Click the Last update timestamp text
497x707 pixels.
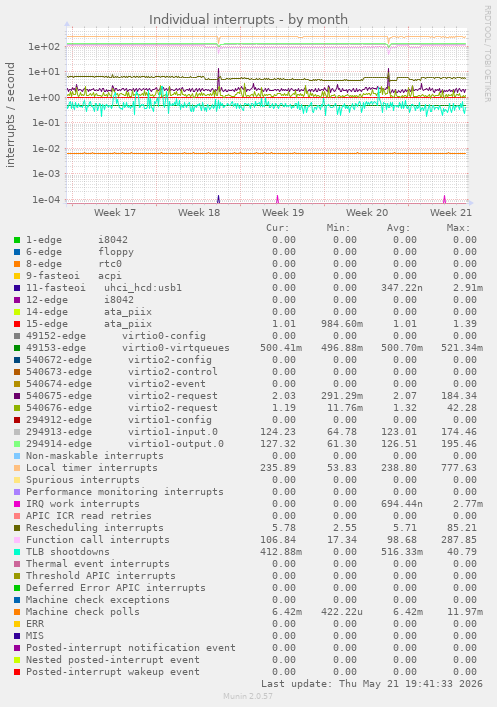[372, 684]
